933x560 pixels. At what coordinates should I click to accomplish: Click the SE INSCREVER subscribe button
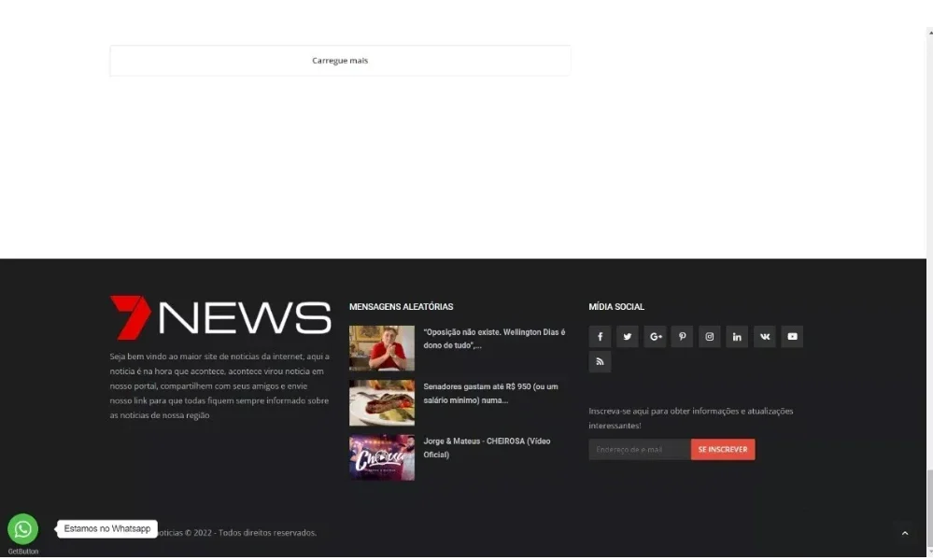tap(723, 450)
